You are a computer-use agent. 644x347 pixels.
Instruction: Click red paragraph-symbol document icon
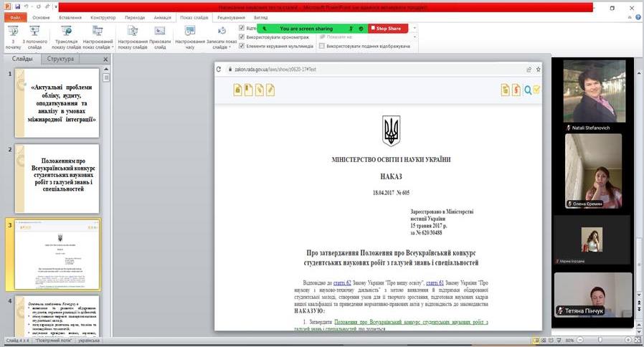(516, 90)
